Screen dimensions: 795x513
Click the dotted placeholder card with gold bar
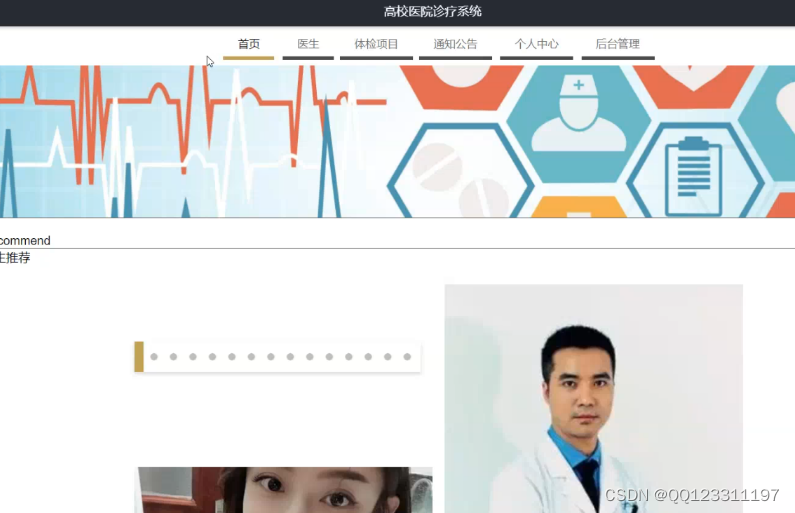pyautogui.click(x=277, y=357)
